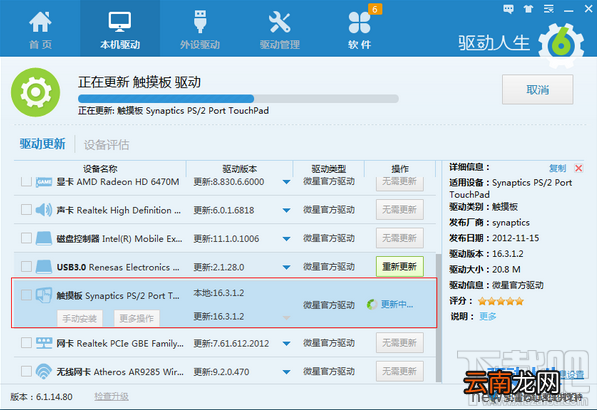Click the 更多 description link
Image resolution: width=597 pixels, height=411 pixels.
coord(487,316)
